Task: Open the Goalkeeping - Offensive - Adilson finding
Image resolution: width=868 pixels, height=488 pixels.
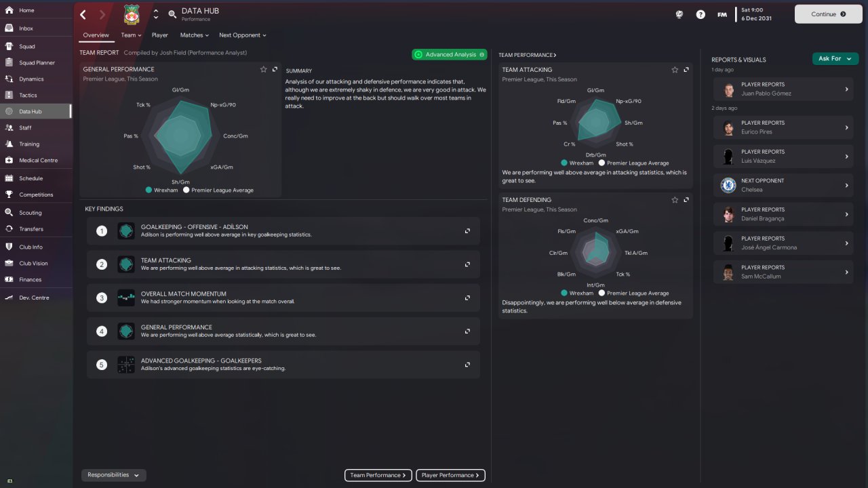Action: [283, 231]
